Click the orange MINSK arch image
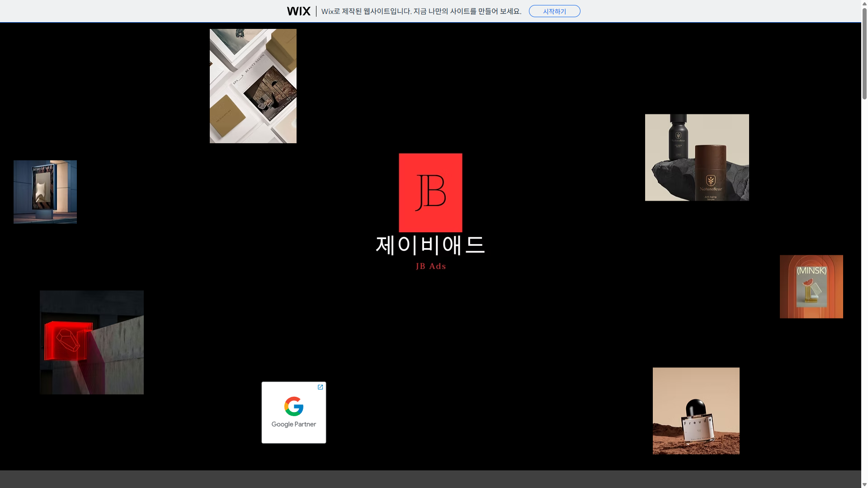868x488 pixels. point(811,286)
